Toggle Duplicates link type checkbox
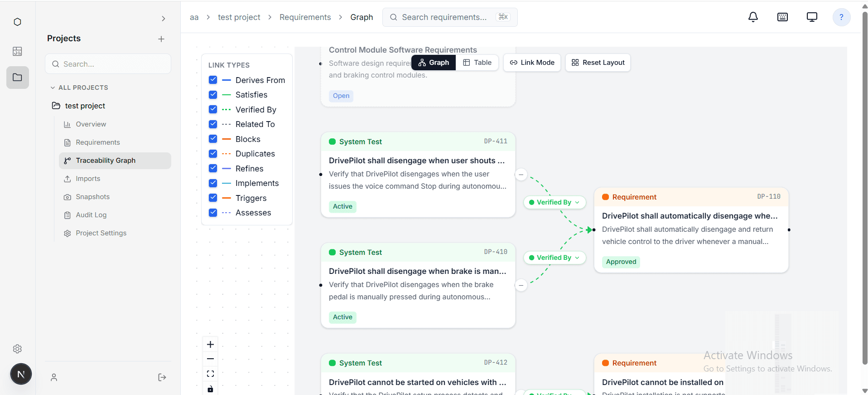The image size is (868, 395). click(x=213, y=154)
